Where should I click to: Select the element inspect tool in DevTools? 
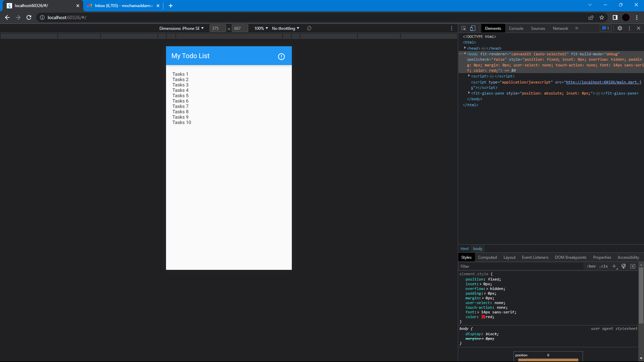click(463, 28)
